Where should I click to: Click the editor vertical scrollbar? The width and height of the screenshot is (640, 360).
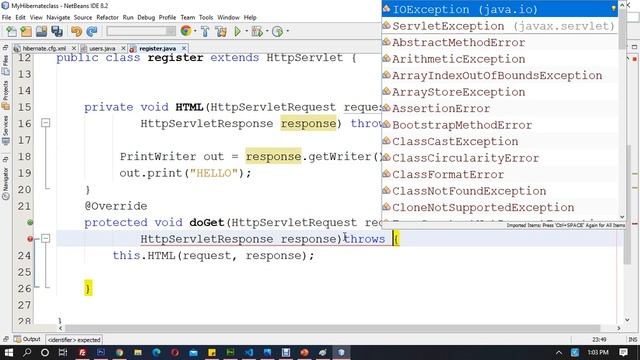[x=627, y=204]
